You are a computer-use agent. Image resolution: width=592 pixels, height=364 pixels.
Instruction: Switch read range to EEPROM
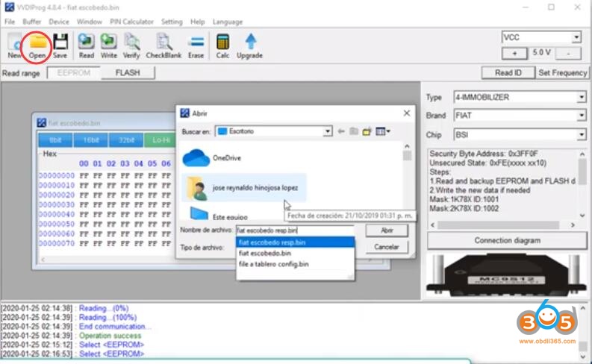point(74,73)
